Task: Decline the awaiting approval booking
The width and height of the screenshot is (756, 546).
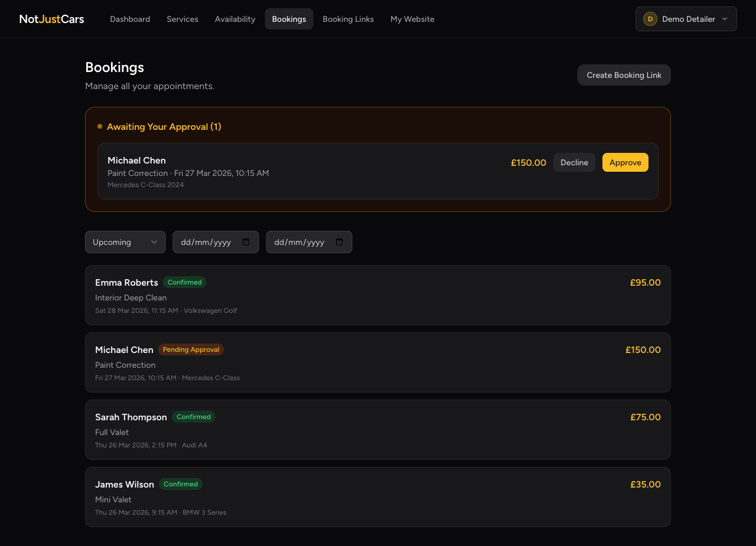Action: (x=574, y=162)
